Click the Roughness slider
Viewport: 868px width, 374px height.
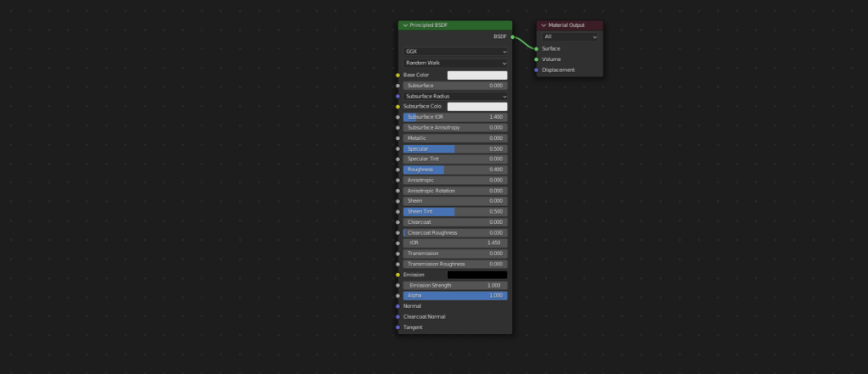click(x=455, y=170)
